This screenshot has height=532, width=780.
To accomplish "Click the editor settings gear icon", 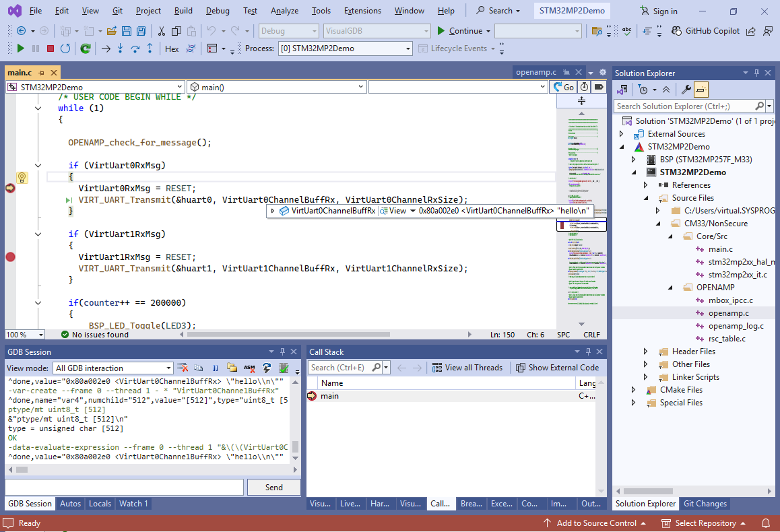I will pos(603,72).
